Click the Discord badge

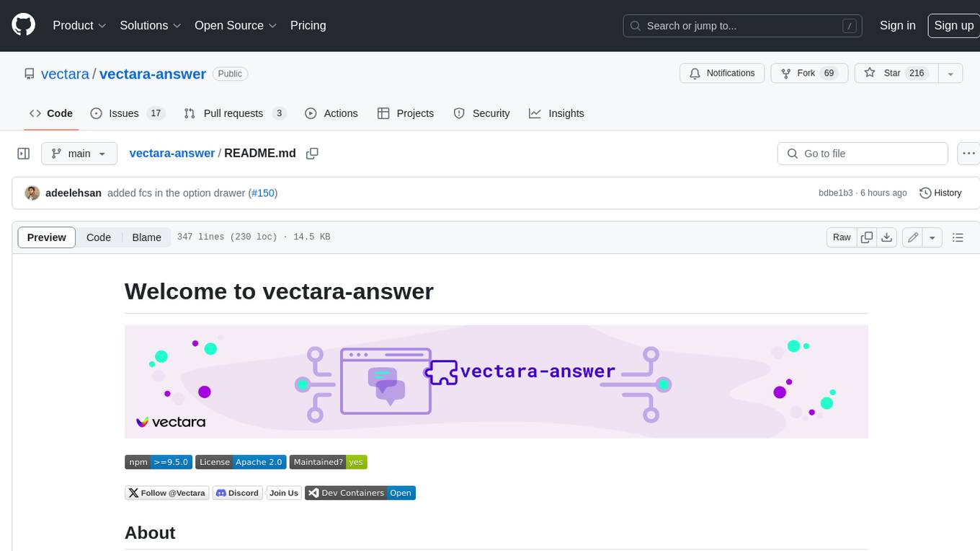coord(236,493)
